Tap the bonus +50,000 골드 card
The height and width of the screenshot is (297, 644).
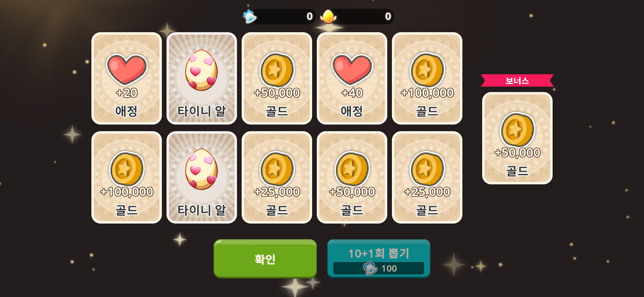coord(517,138)
